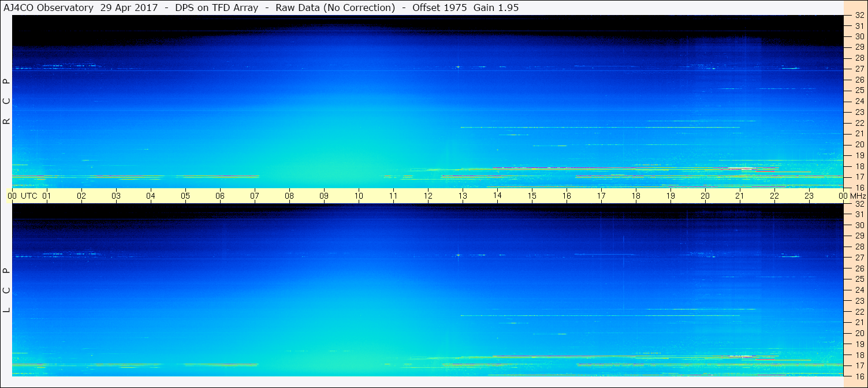Select the 22 MHz label in RCP scale

click(x=859, y=123)
